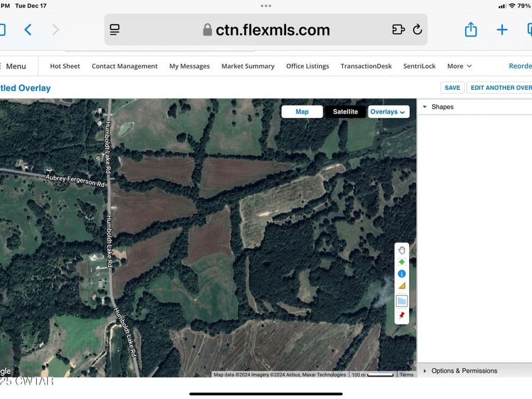Go back with the browser back arrow
532x399 pixels.
pyautogui.click(x=28, y=30)
